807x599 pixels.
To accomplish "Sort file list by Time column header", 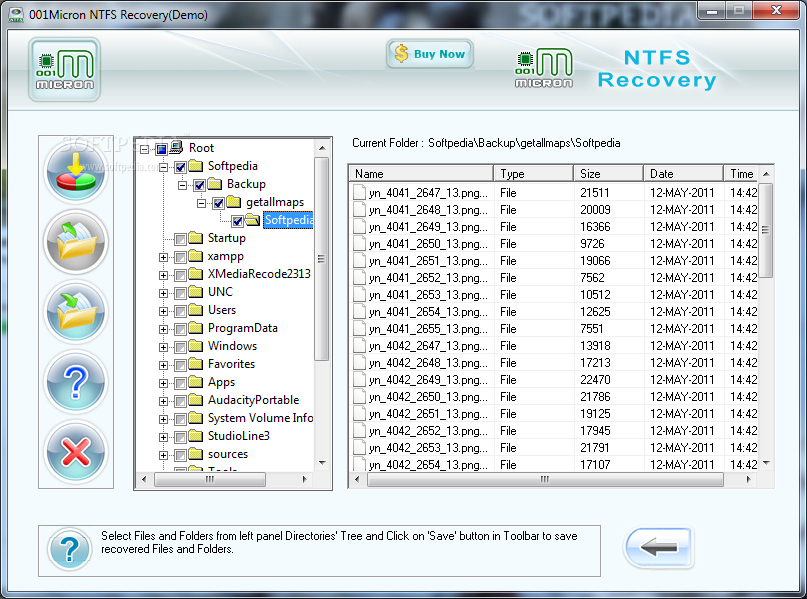I will click(x=741, y=174).
